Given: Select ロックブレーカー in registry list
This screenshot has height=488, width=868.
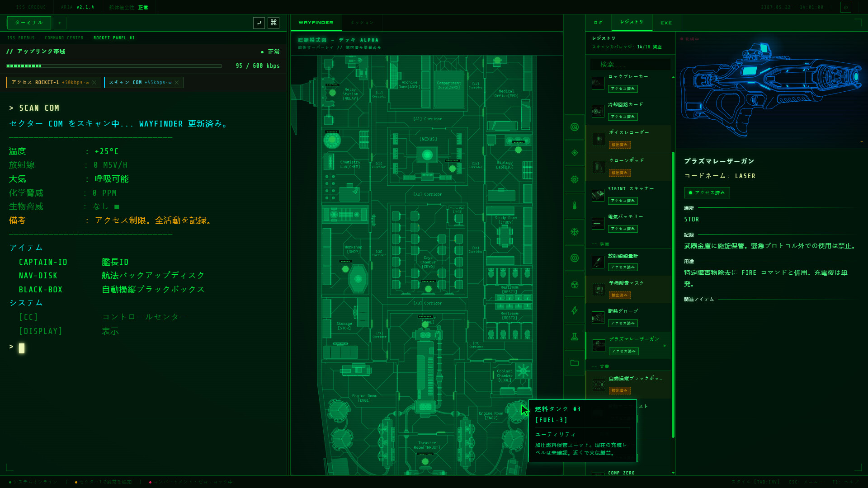Looking at the screenshot, I should pos(628,83).
